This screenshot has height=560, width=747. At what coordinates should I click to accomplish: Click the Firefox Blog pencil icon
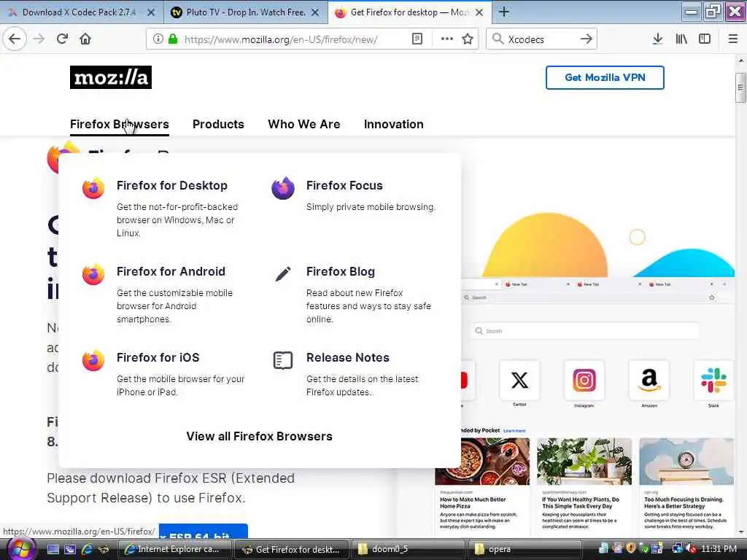coord(283,274)
